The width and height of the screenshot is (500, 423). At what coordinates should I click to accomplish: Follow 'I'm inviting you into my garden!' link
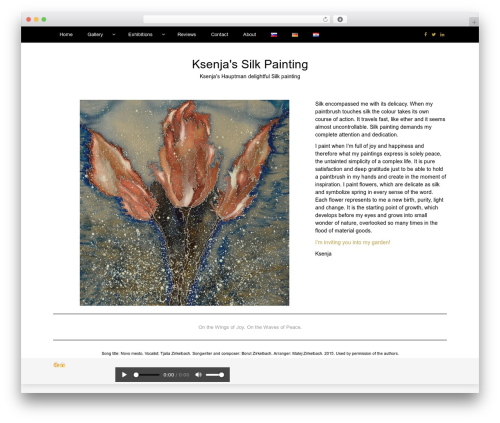352,242
